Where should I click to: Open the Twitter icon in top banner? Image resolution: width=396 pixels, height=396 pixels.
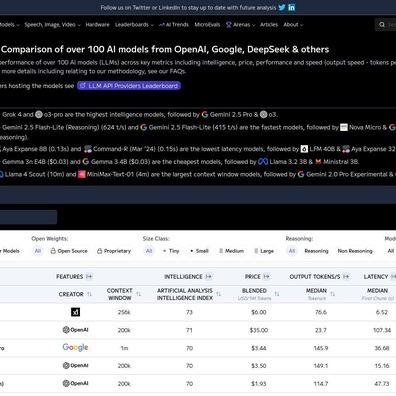(x=282, y=7)
